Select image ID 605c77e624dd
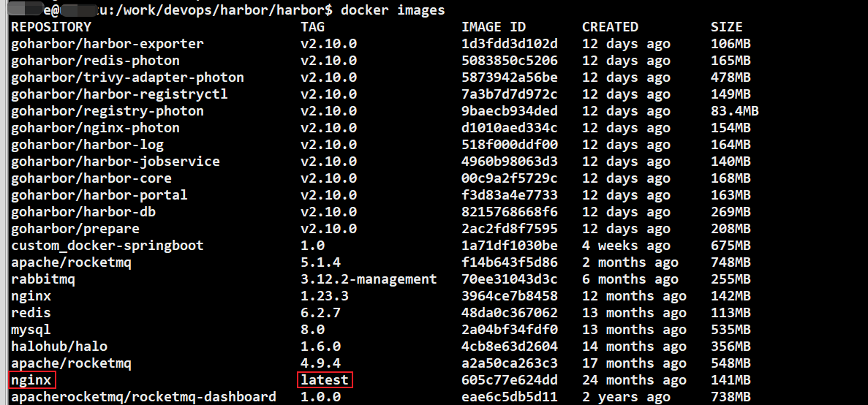 click(510, 381)
